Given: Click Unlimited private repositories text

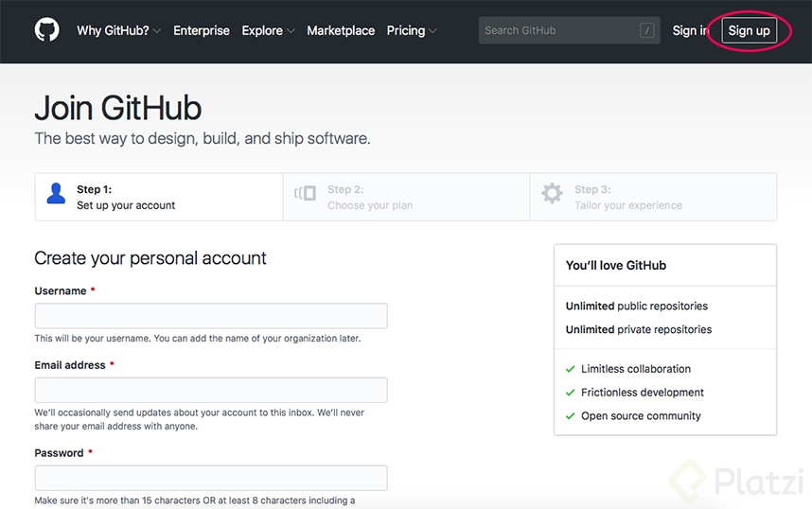Looking at the screenshot, I should click(639, 329).
